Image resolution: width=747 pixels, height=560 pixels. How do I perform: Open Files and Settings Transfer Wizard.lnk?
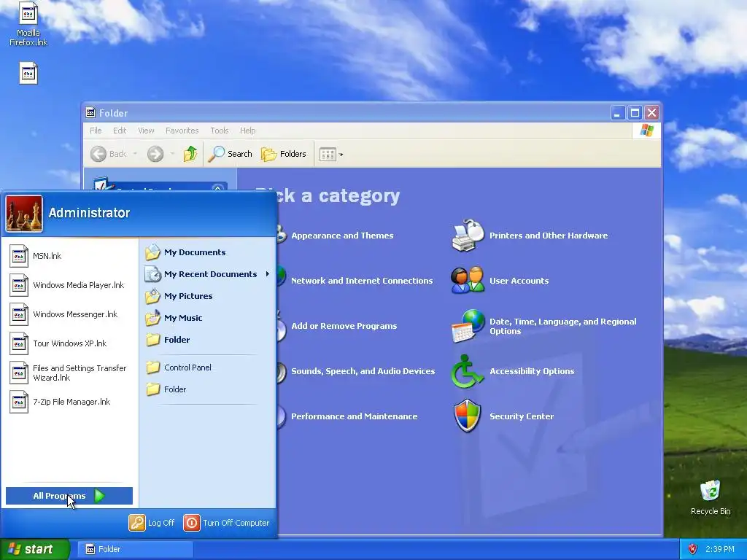(x=69, y=373)
